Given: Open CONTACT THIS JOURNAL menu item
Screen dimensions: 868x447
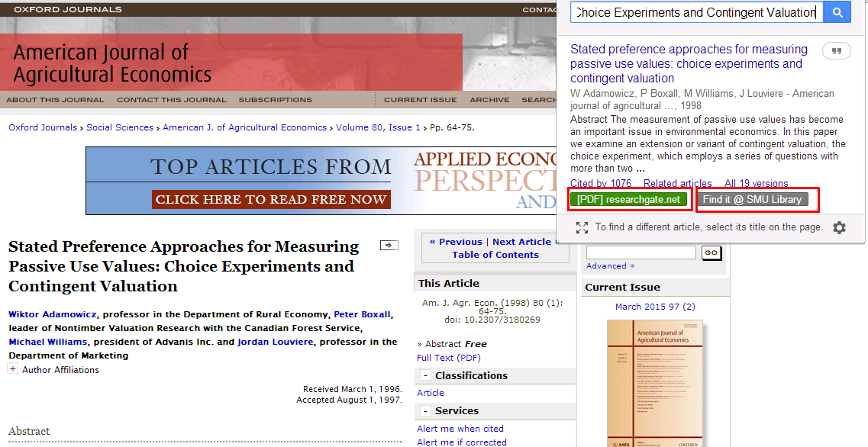Looking at the screenshot, I should (x=172, y=100).
